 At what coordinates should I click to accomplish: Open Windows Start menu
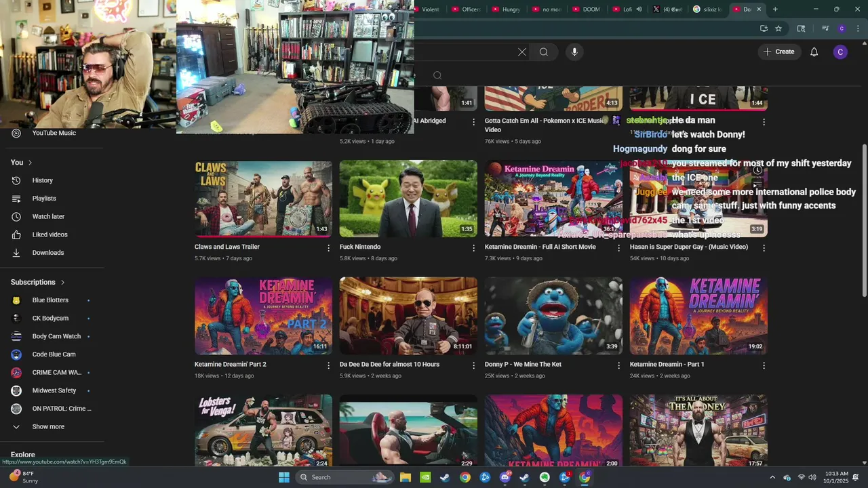pyautogui.click(x=284, y=477)
